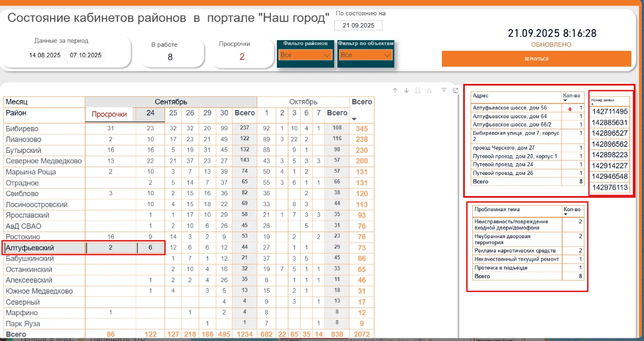Select the Октябрь month header

[x=303, y=102]
